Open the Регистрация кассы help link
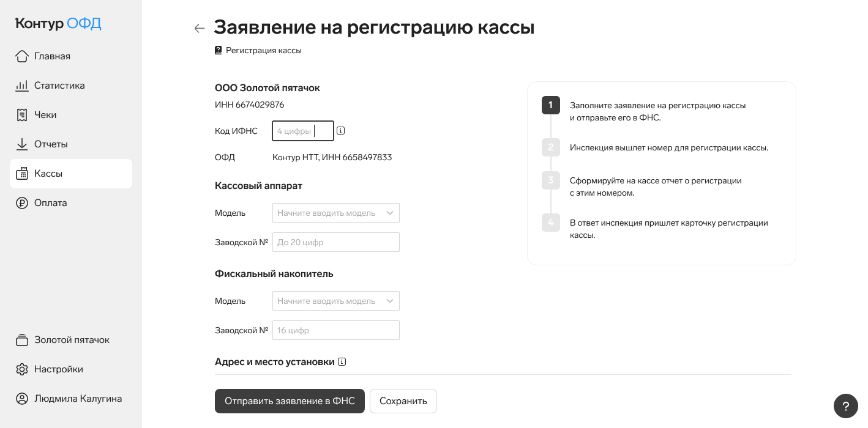This screenshot has width=868, height=428. [263, 51]
